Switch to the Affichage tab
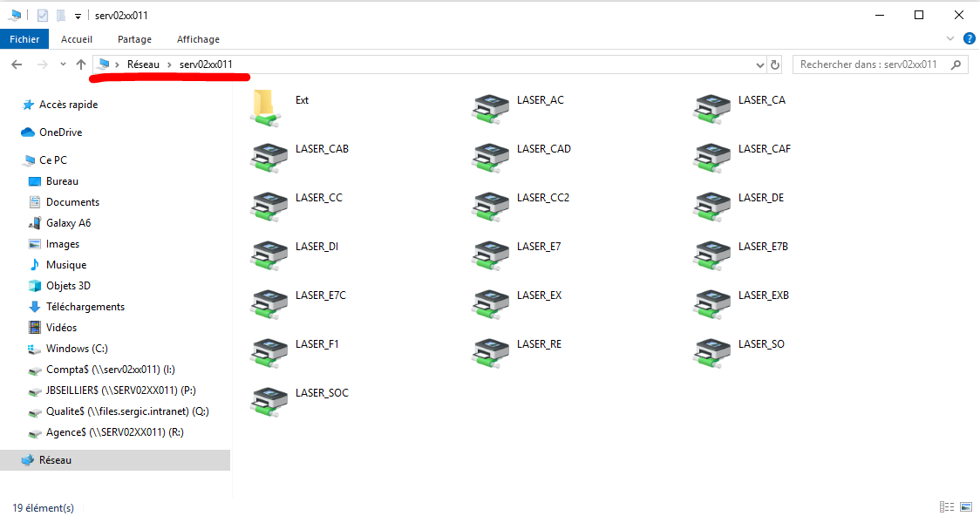Viewport: 980px width, 516px height. click(x=198, y=38)
